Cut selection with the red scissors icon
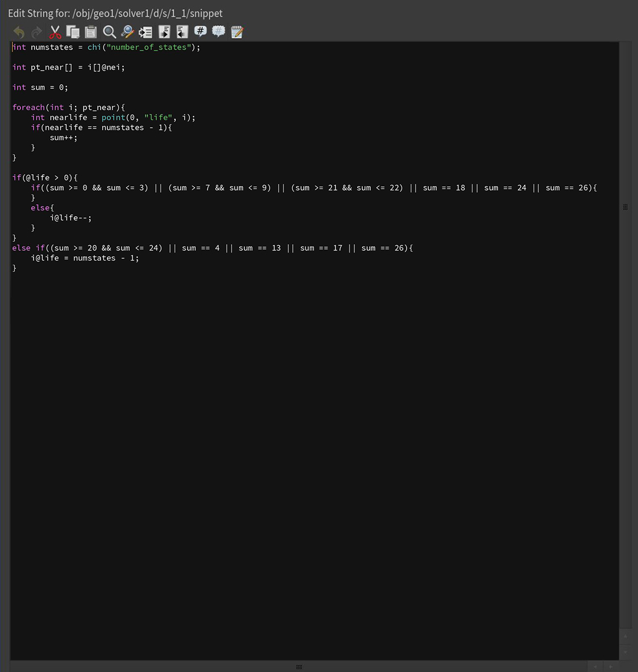Screen dimensions: 638x672 click(55, 32)
